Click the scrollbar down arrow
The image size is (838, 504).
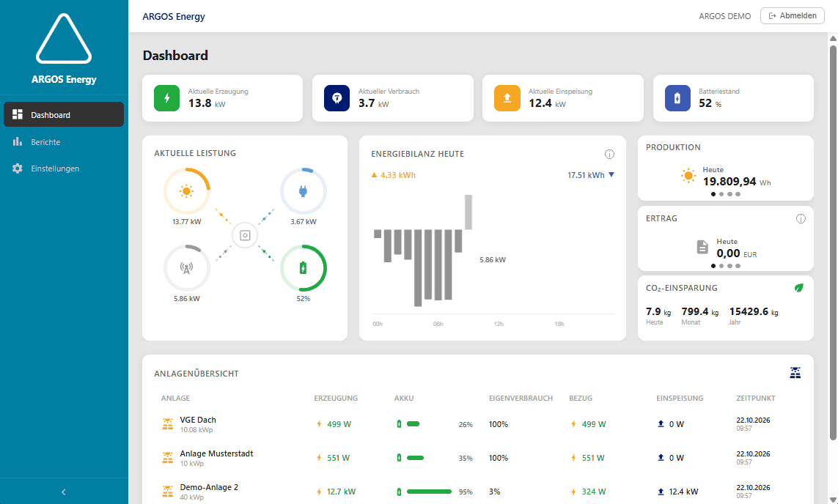[x=833, y=500]
